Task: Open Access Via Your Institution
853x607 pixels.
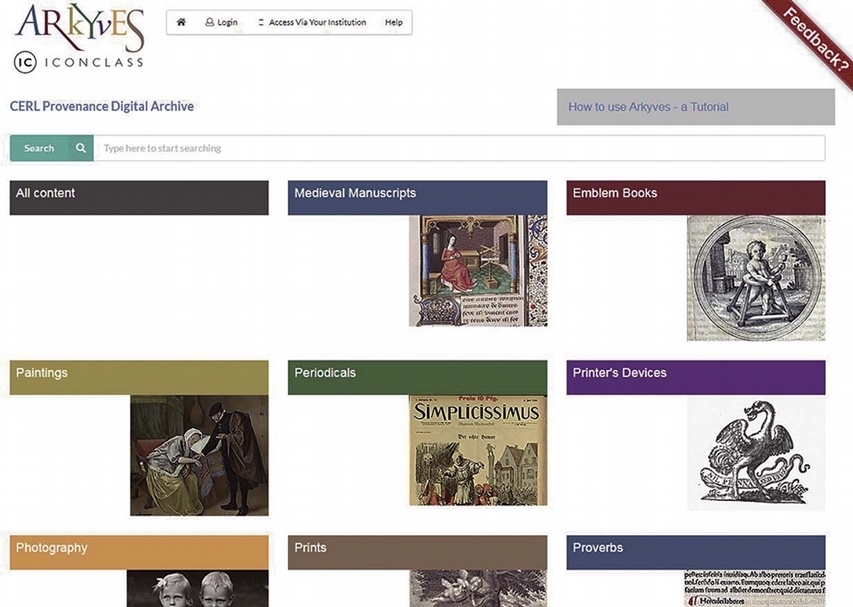Action: click(312, 22)
